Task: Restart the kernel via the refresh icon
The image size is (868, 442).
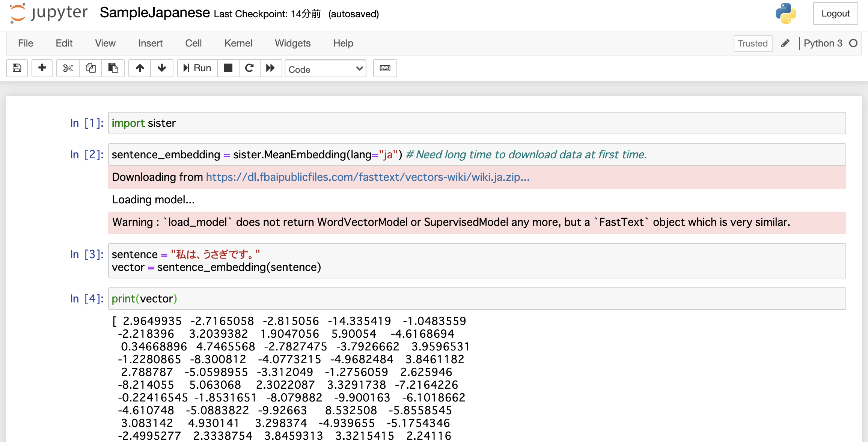Action: click(249, 68)
